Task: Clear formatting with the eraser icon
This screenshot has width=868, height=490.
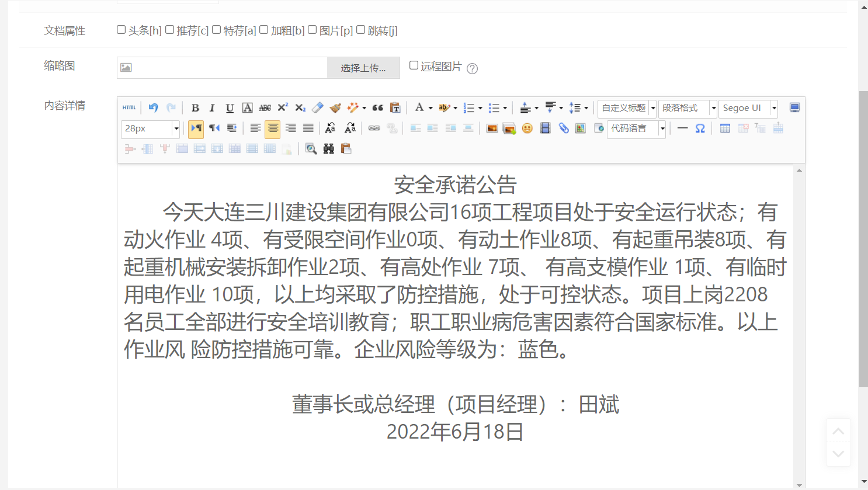Action: (x=318, y=108)
